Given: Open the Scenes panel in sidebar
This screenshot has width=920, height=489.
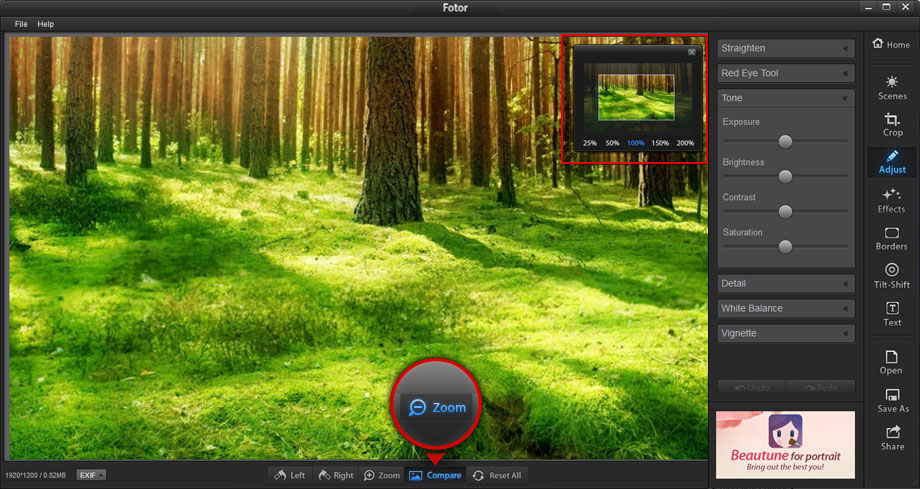Looking at the screenshot, I should click(x=891, y=87).
